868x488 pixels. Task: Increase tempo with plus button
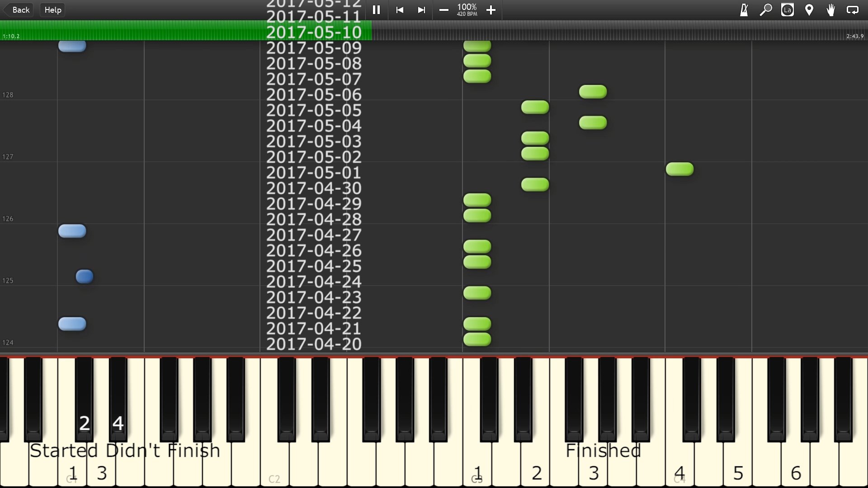click(491, 10)
